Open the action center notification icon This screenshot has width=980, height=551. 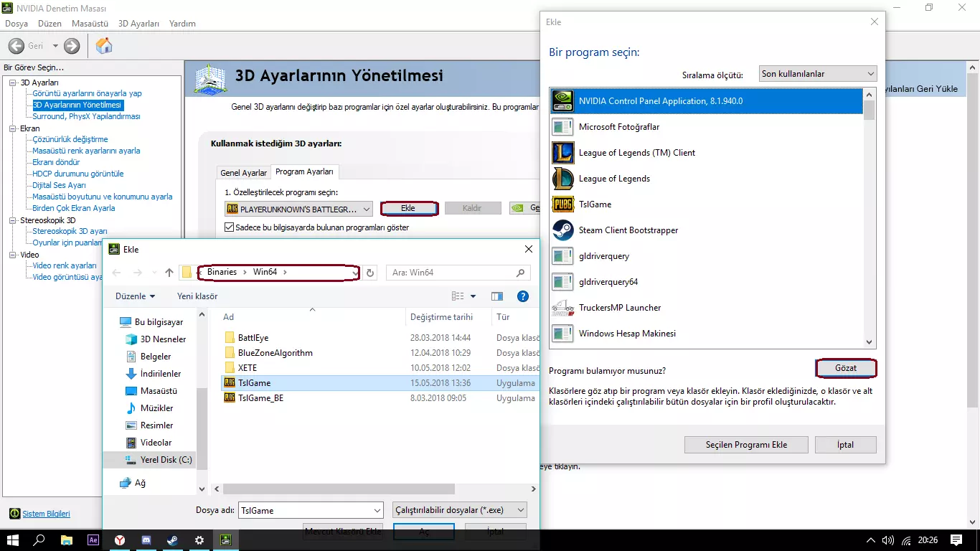click(956, 540)
